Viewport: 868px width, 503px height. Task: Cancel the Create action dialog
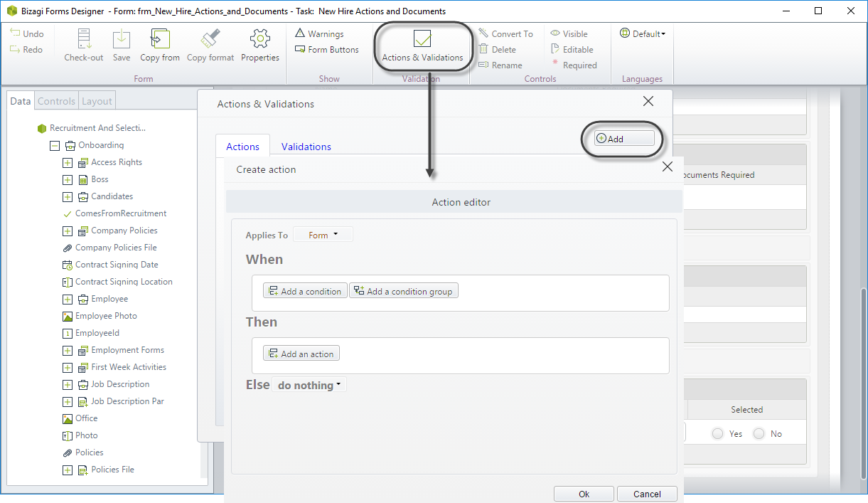click(647, 494)
